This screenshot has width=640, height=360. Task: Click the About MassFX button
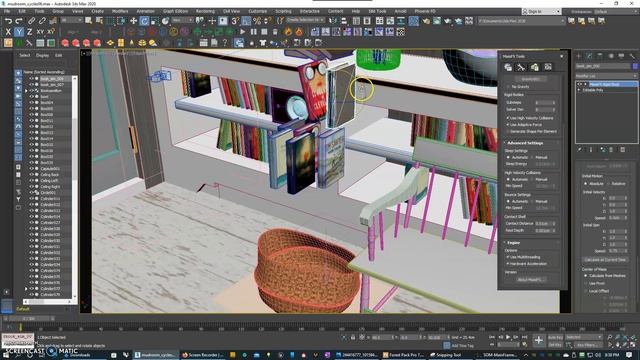pos(530,280)
